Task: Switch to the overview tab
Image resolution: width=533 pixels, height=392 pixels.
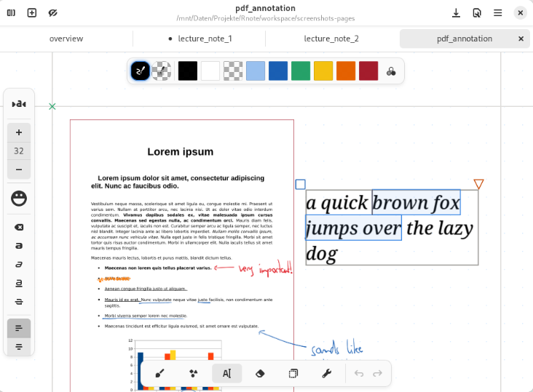Action: pos(66,39)
